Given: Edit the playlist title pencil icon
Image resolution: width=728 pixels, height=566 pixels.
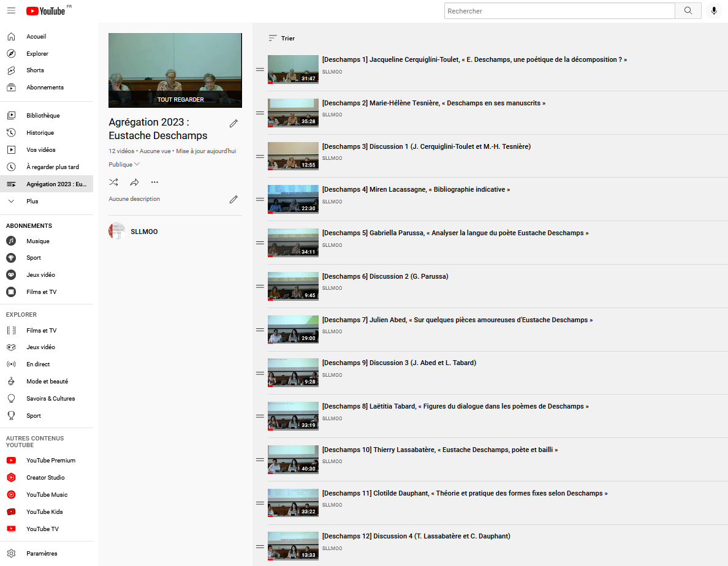Looking at the screenshot, I should point(233,123).
